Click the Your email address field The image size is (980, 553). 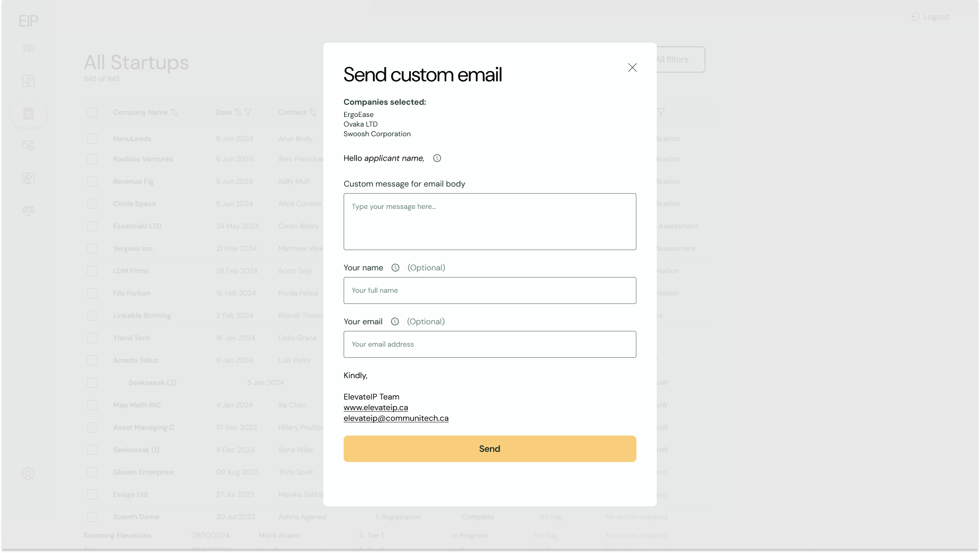point(489,345)
